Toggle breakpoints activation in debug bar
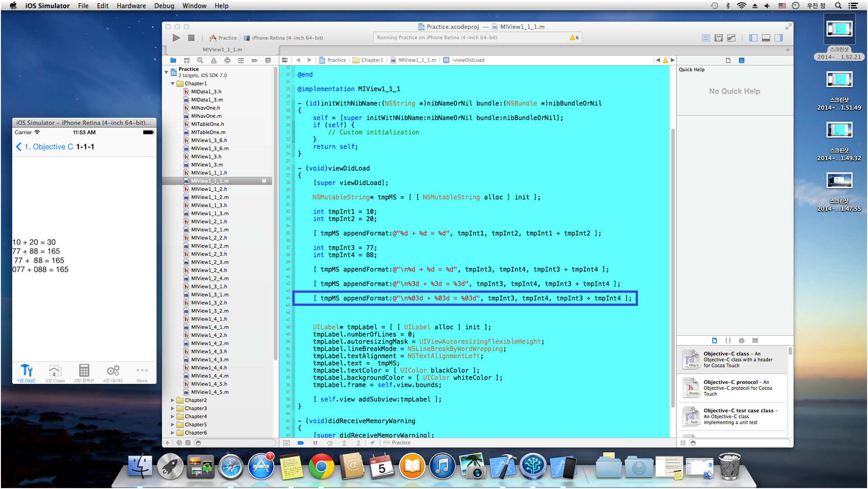Viewport: 868px width, 489px height. [300, 443]
